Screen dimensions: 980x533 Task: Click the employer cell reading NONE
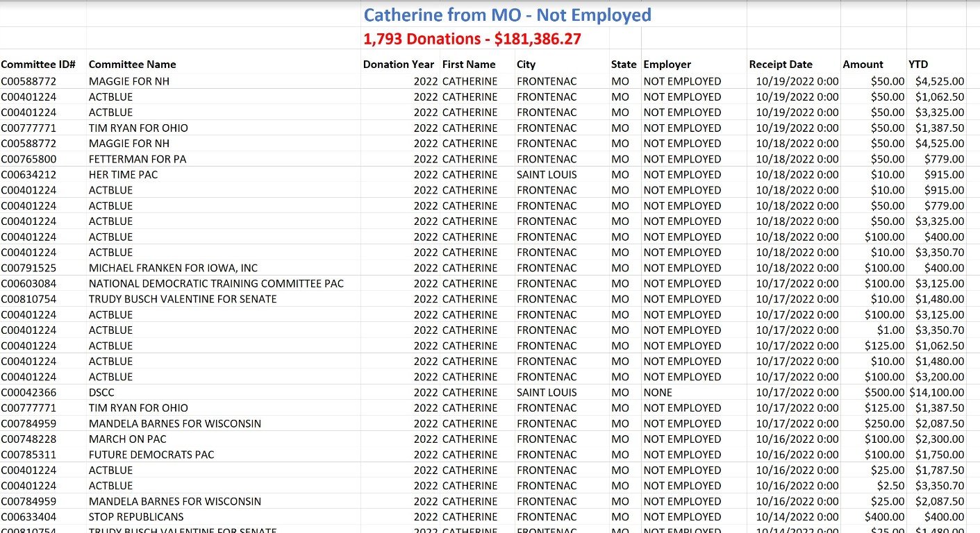coord(658,392)
